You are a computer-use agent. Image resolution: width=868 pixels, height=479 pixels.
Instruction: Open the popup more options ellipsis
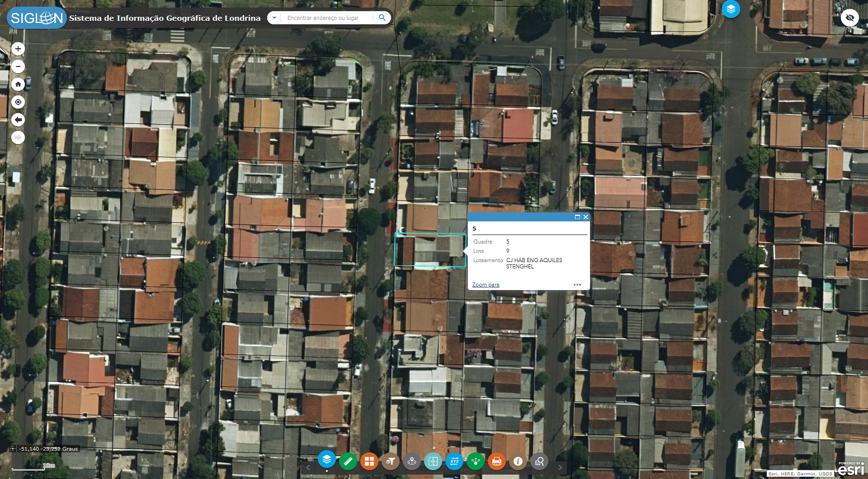pos(577,285)
